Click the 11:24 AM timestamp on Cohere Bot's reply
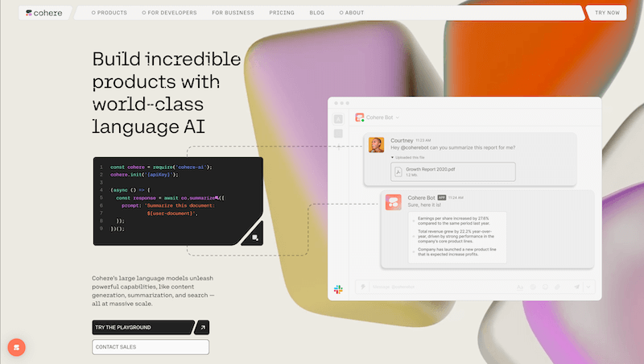The width and height of the screenshot is (644, 364). (456, 197)
